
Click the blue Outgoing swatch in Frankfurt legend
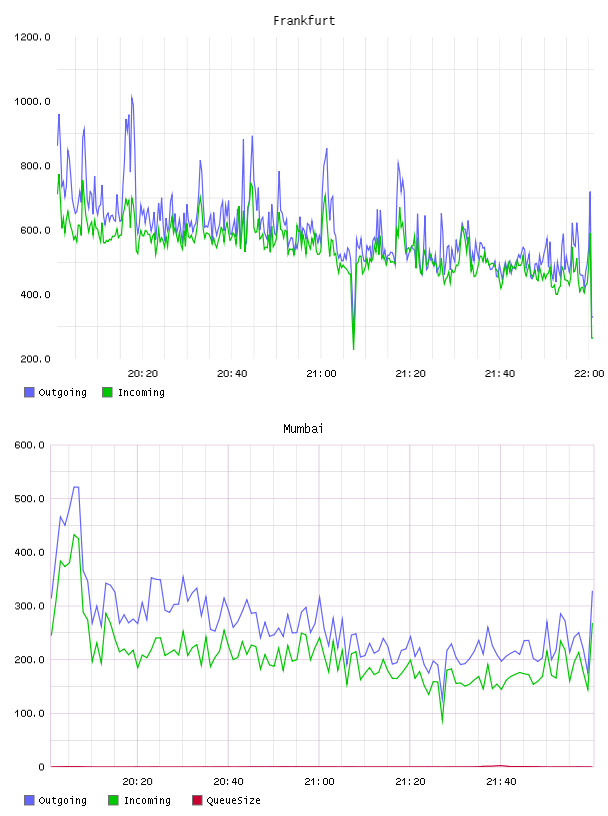pos(29,392)
